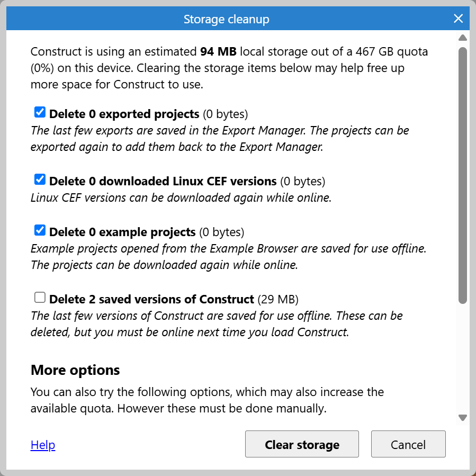Click the vertical scrollbar thumb
The width and height of the screenshot is (476, 476).
pyautogui.click(x=462, y=175)
